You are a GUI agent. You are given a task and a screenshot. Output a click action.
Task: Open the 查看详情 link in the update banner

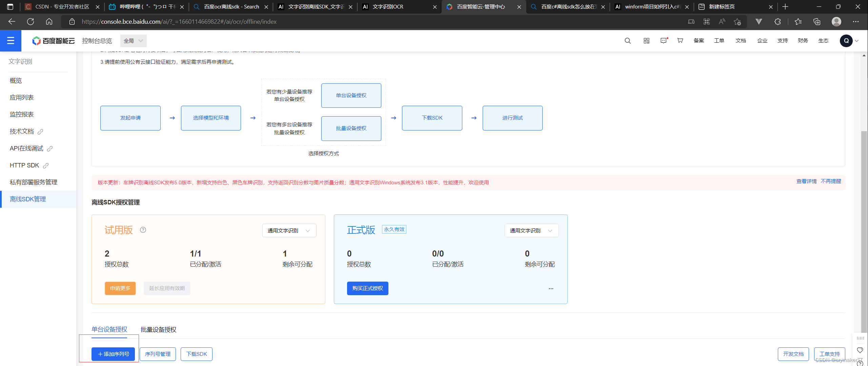pos(806,181)
